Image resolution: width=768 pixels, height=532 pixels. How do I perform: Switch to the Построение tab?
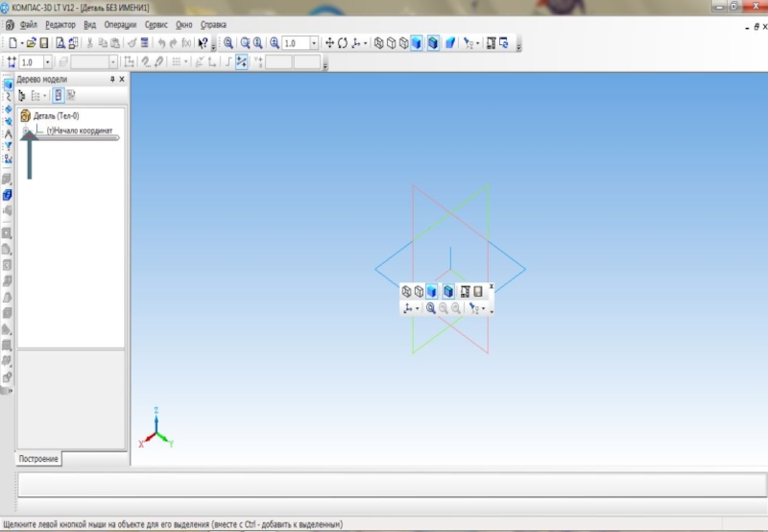38,459
